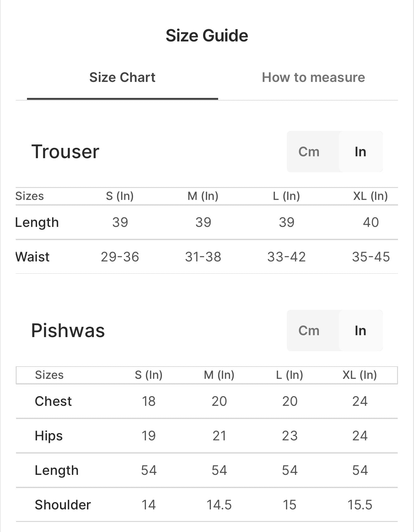Select M (In) column header in Pishwas table
Viewport: 414px width, 532px height.
coord(219,375)
